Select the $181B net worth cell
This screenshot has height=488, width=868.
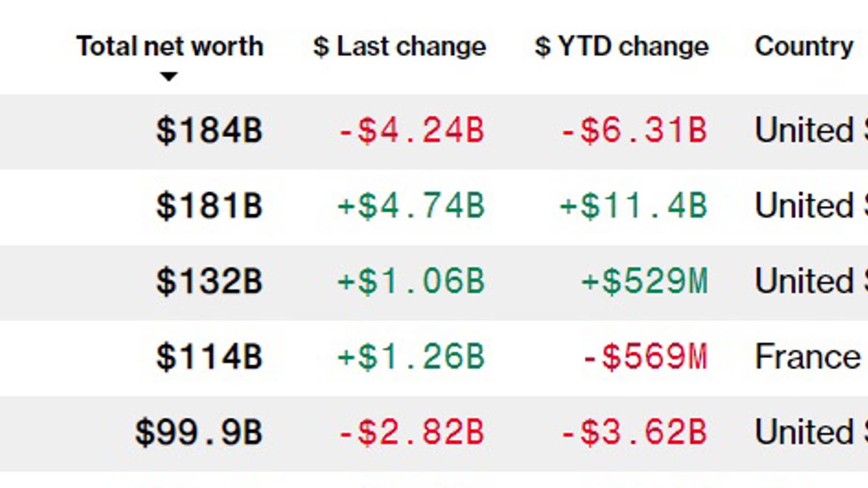click(x=209, y=207)
